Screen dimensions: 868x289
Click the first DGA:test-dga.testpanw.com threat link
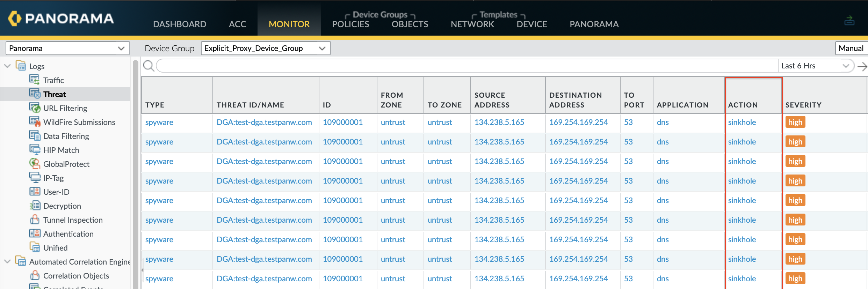(x=264, y=122)
